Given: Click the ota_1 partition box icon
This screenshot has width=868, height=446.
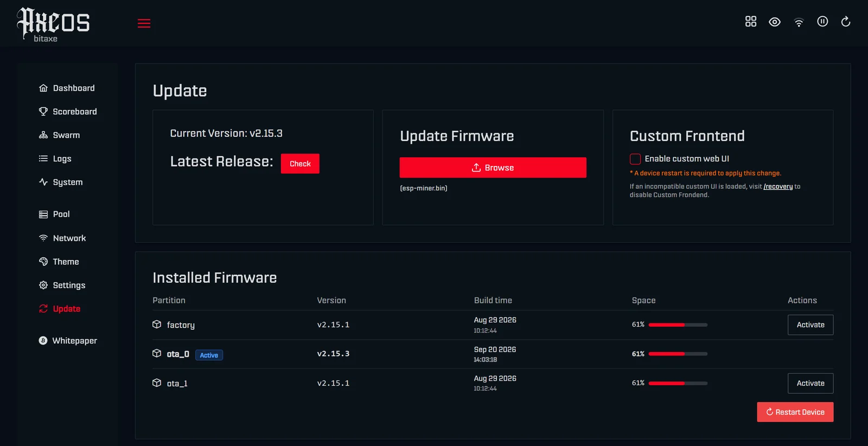Looking at the screenshot, I should tap(157, 383).
